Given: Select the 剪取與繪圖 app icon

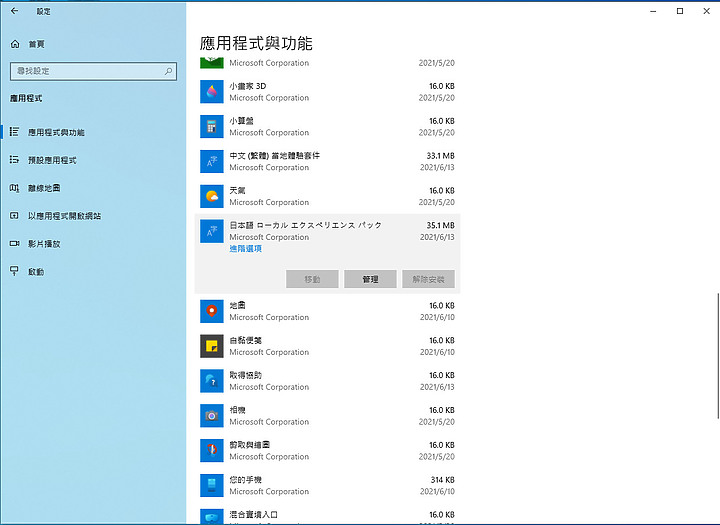Looking at the screenshot, I should click(212, 451).
